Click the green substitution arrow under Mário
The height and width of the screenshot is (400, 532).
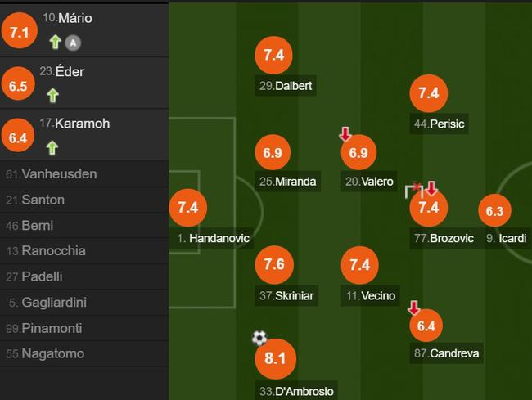[x=55, y=43]
